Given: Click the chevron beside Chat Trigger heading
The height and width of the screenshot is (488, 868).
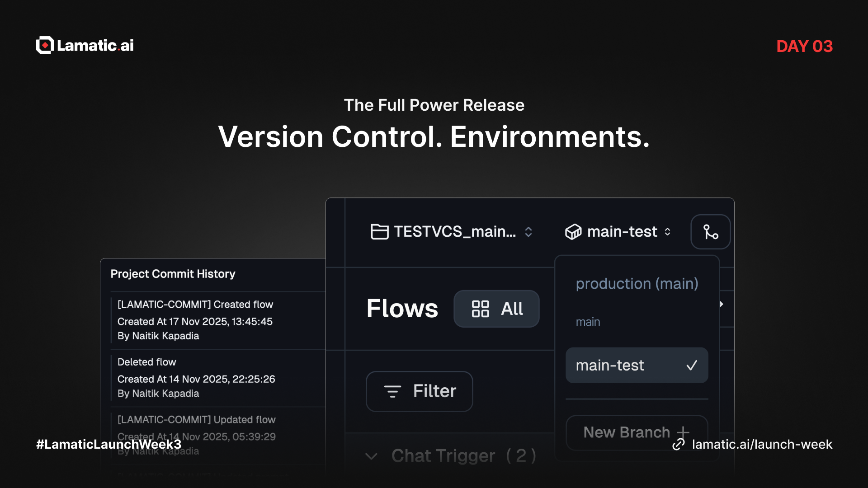Looking at the screenshot, I should click(x=371, y=456).
